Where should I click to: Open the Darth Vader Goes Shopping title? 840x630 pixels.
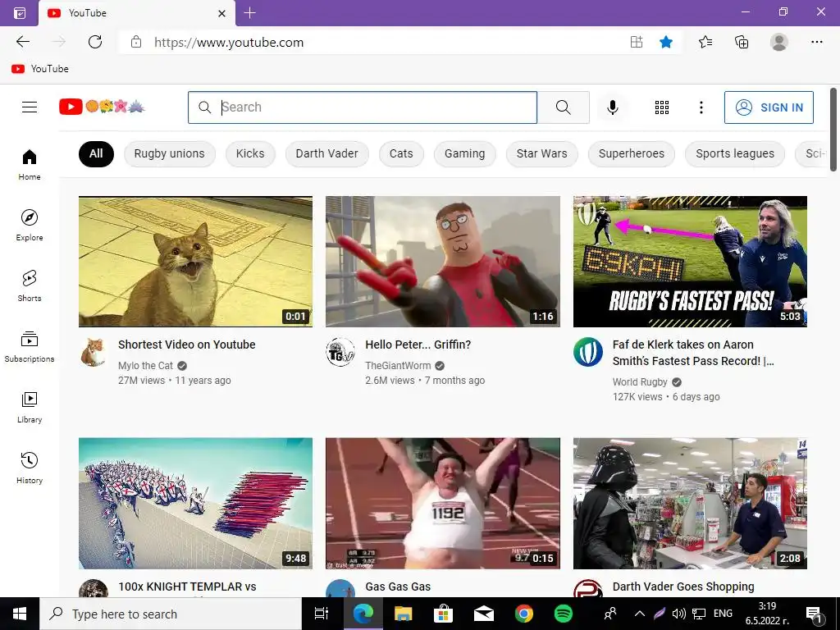[x=683, y=587]
